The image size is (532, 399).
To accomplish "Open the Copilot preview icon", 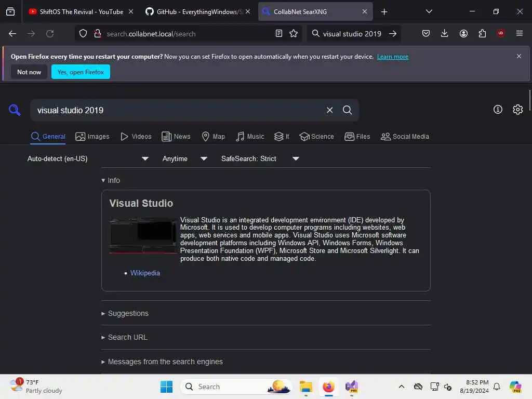I will [515, 387].
